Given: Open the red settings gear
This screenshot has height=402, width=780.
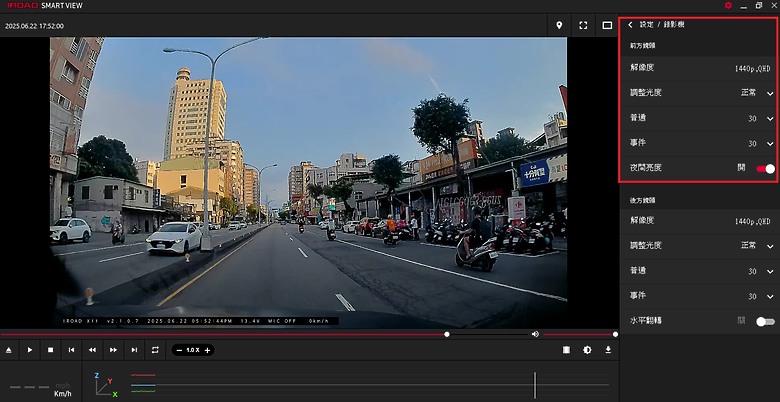Looking at the screenshot, I should (x=728, y=5).
